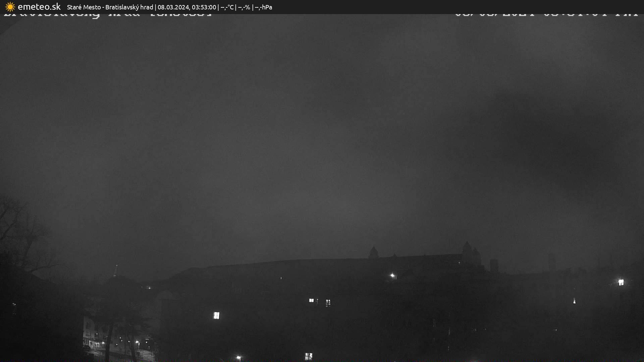Click the lit window at bottom center
Screen dimensions: 644x362
(x=309, y=356)
